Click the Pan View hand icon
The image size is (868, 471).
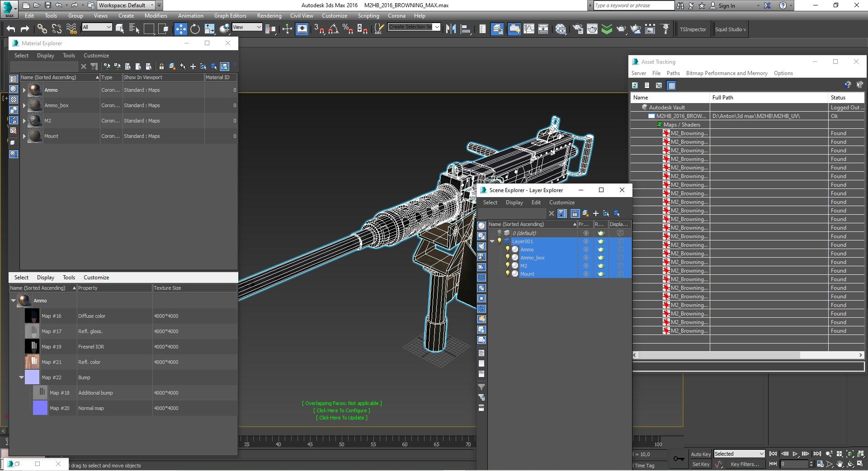pyautogui.click(x=840, y=464)
